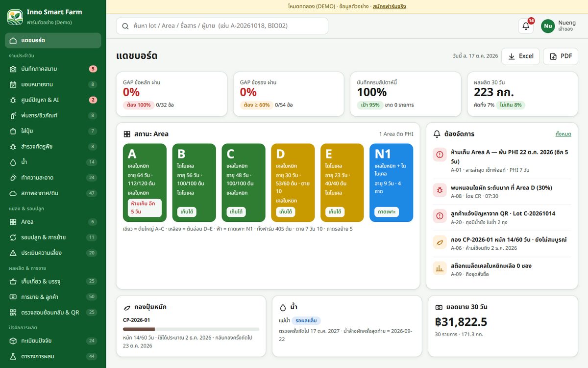Click the spray icon for พ่นสาร/ชีวภัณฑ์

click(13, 115)
